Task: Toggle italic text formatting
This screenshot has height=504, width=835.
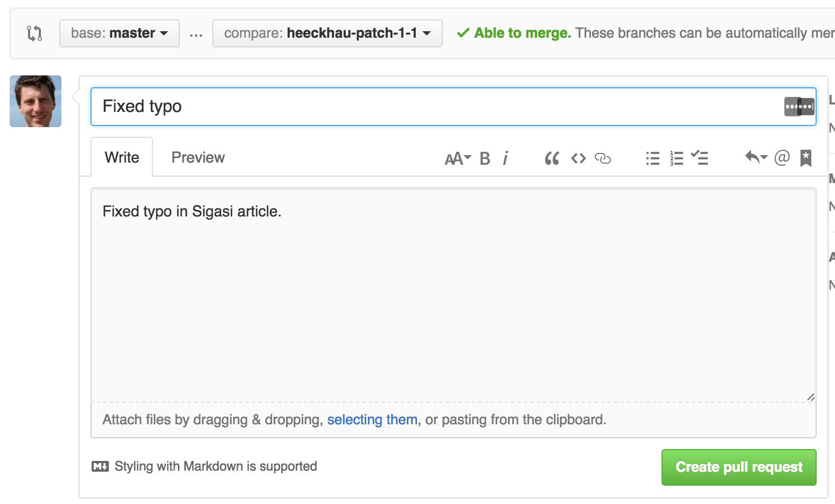Action: coord(505,158)
